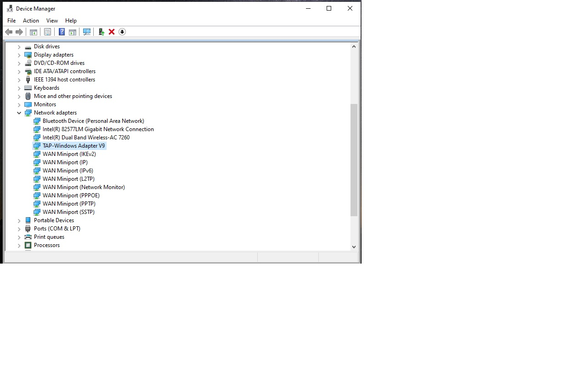Screen dimensions: 588x368
Task: Open the View menu
Action: [52, 21]
